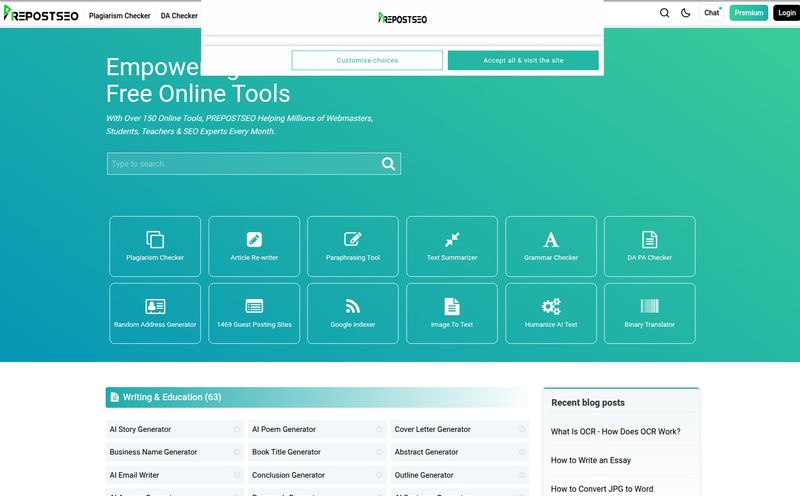800x496 pixels.
Task: Open 1469 Guest Posting Sites card
Action: point(254,313)
